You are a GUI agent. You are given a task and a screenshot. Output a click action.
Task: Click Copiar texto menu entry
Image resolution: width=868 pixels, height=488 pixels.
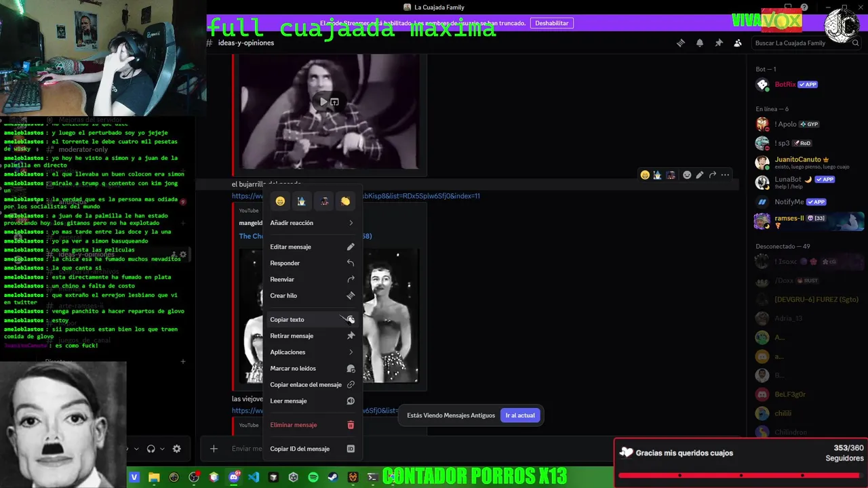pyautogui.click(x=312, y=319)
